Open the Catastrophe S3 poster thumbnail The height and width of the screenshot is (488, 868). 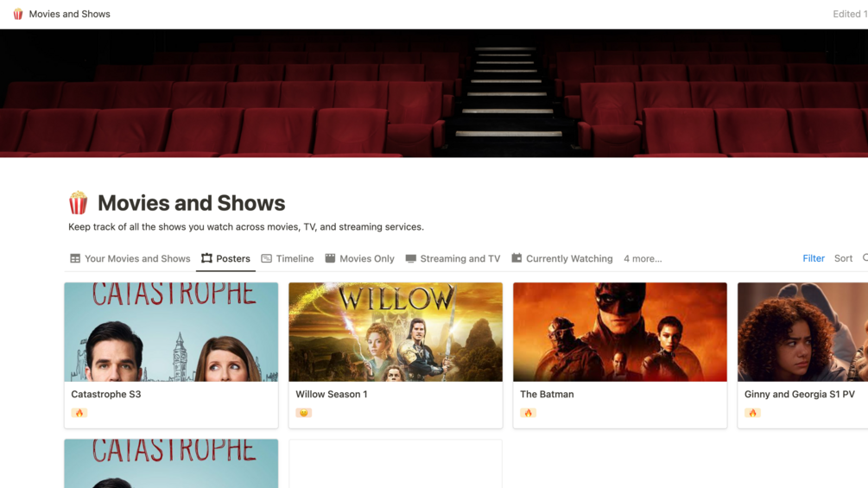tap(171, 332)
